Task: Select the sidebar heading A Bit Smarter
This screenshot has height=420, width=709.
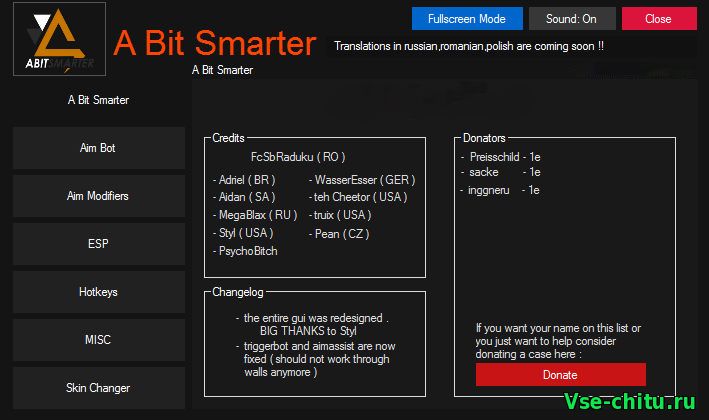Action: 98,100
